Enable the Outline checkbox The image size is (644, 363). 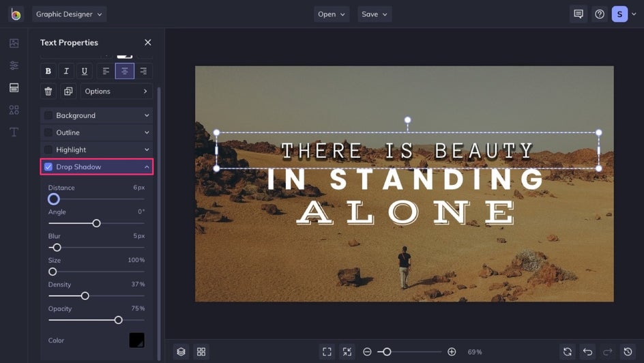[48, 132]
